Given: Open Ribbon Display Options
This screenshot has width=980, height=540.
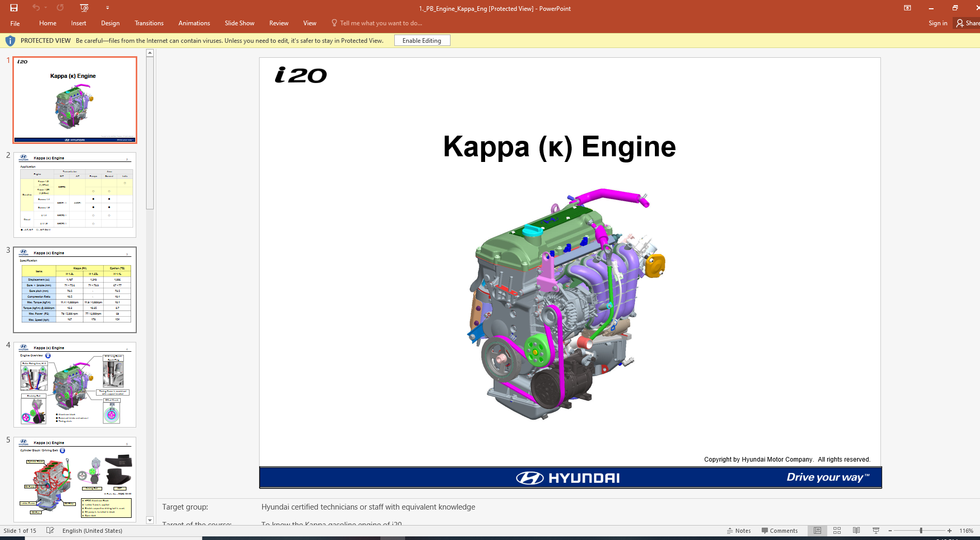Looking at the screenshot, I should click(907, 8).
